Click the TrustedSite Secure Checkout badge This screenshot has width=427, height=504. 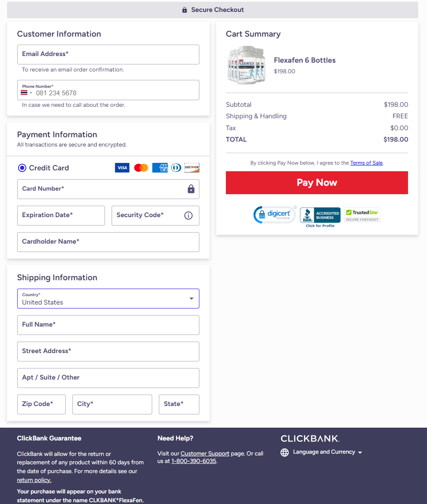tap(362, 215)
